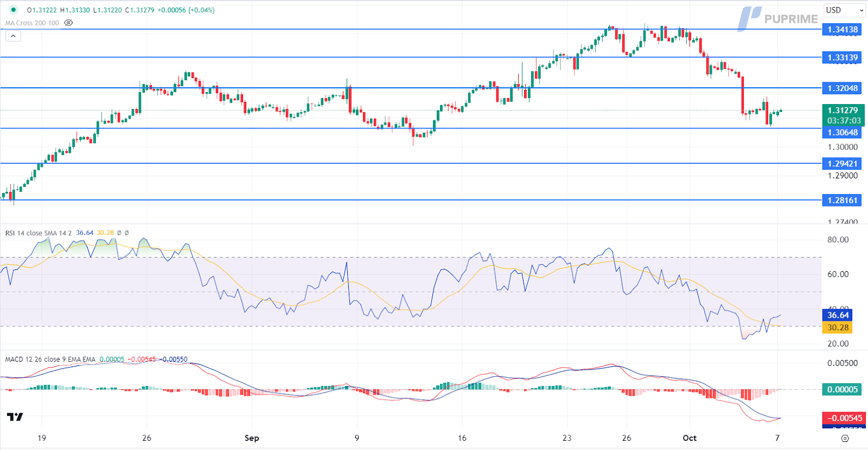This screenshot has width=868, height=450.
Task: Click the RSI SMA value 30.28 in legend
Action: (105, 233)
